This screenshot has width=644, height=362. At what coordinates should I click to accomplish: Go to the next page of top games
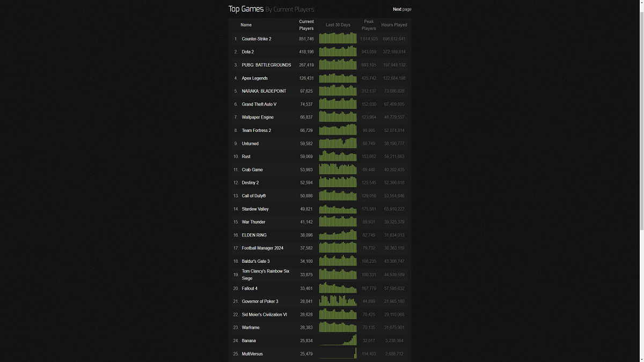[402, 9]
